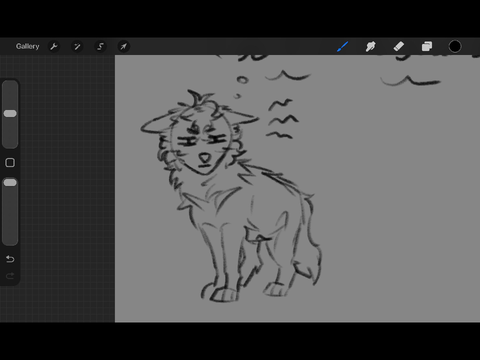This screenshot has height=360, width=480.
Task: Undo the last stroke
Action: (10, 259)
